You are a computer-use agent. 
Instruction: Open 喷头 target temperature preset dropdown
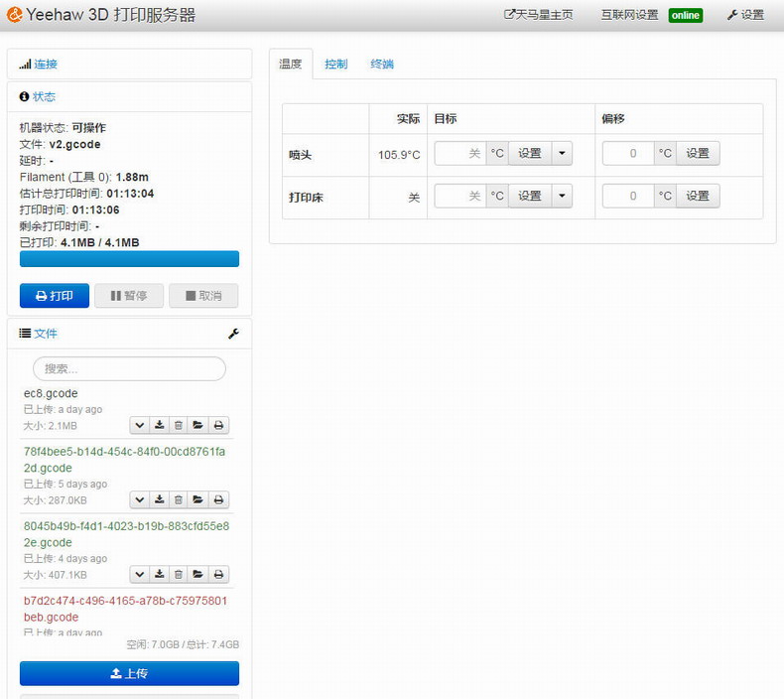563,154
